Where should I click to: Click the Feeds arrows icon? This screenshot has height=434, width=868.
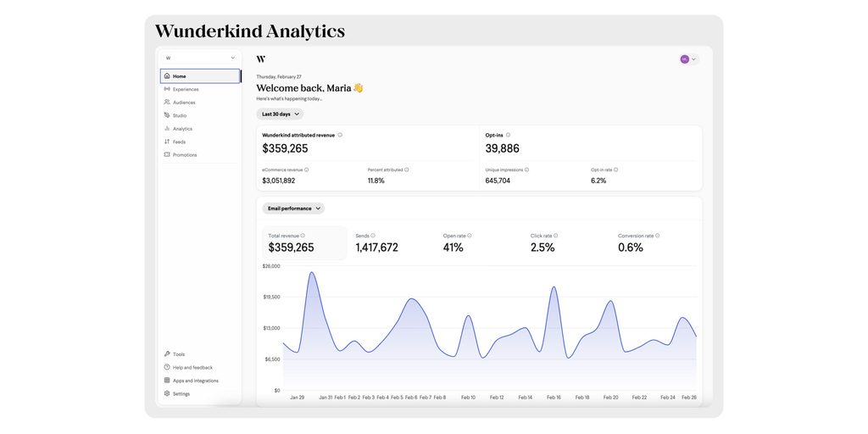click(x=167, y=142)
